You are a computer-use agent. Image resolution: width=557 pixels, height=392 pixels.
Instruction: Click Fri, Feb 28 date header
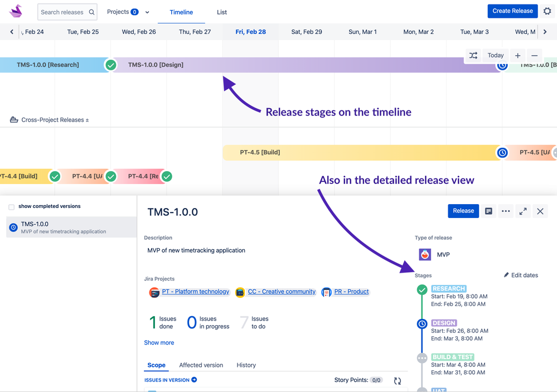[x=250, y=32]
